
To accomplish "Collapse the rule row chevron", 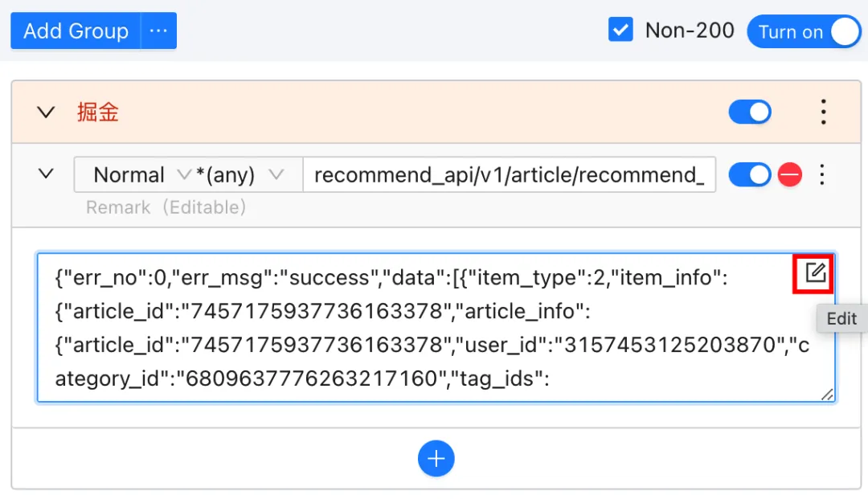I will 46,174.
